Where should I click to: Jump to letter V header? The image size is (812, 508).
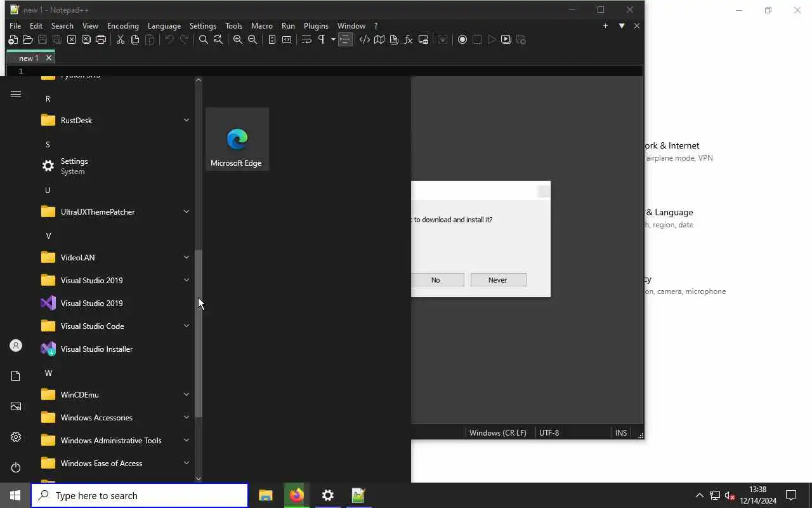(x=48, y=236)
